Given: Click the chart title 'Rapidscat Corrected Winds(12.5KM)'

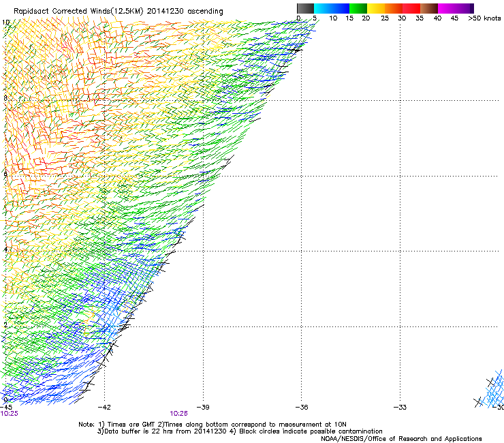Looking at the screenshot, I should tap(78, 12).
